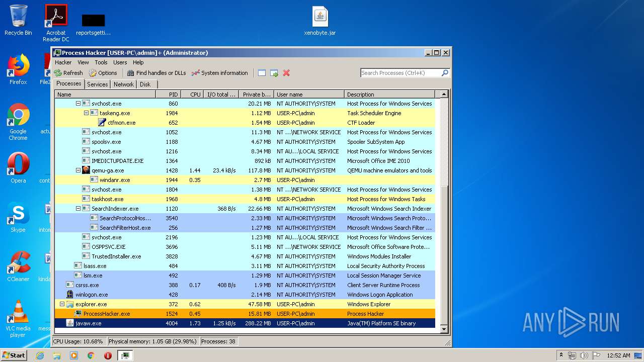Image resolution: width=644 pixels, height=362 pixels.
Task: Click the red X terminate icon
Action: pos(286,73)
